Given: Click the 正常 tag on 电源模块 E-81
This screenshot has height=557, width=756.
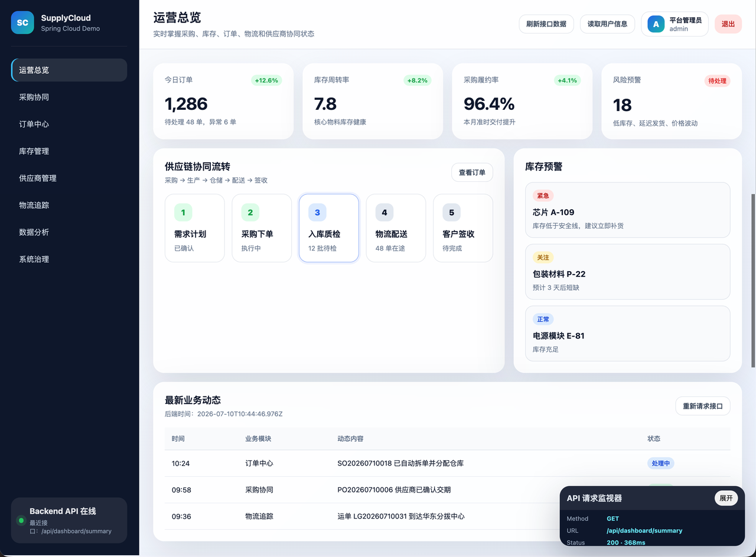Looking at the screenshot, I should 543,319.
